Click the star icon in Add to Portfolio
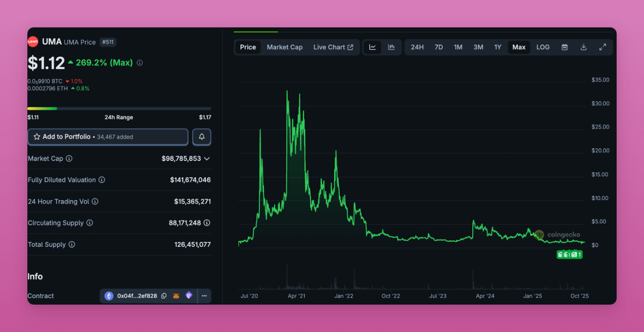Viewport: 644px width, 332px height. [37, 137]
